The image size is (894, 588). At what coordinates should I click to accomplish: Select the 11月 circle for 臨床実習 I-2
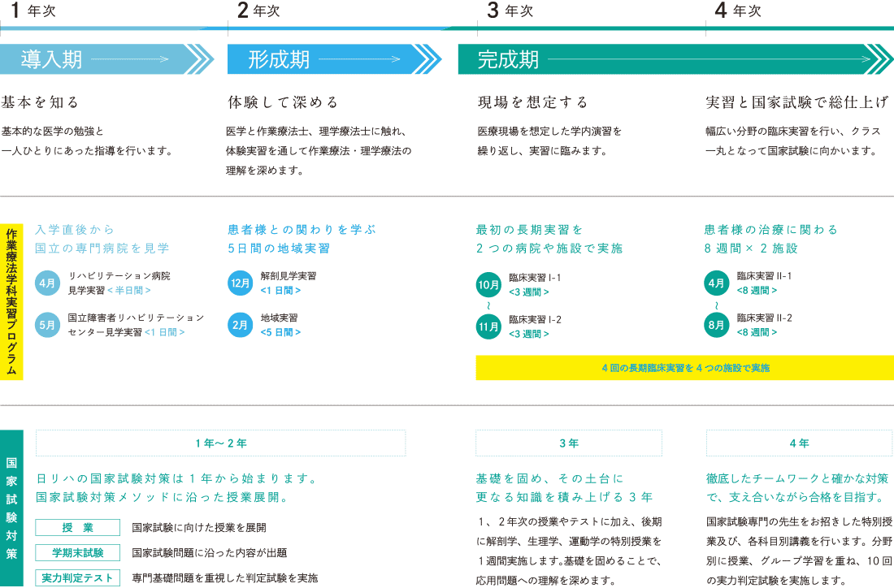pyautogui.click(x=488, y=326)
